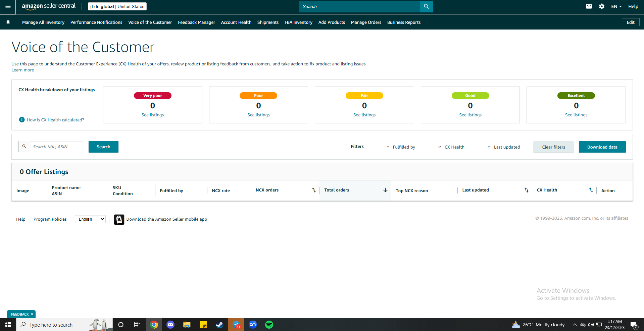
Task: Click the Amazon Seller Central logo
Action: pyautogui.click(x=49, y=6)
